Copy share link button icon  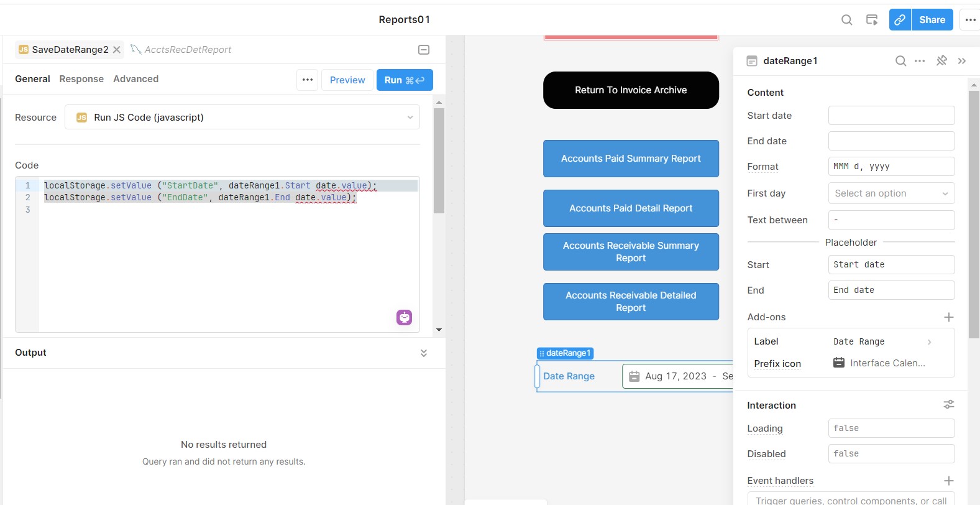tap(900, 20)
